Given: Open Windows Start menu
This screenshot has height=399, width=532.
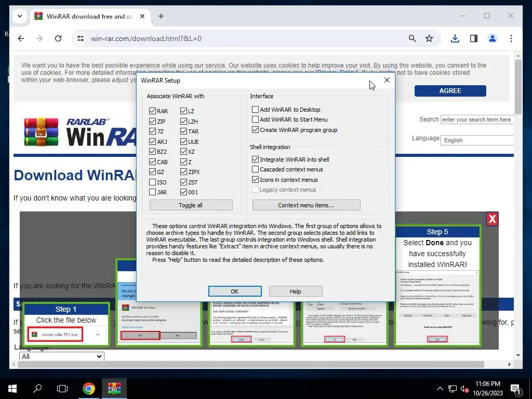Looking at the screenshot, I should click(x=12, y=389).
